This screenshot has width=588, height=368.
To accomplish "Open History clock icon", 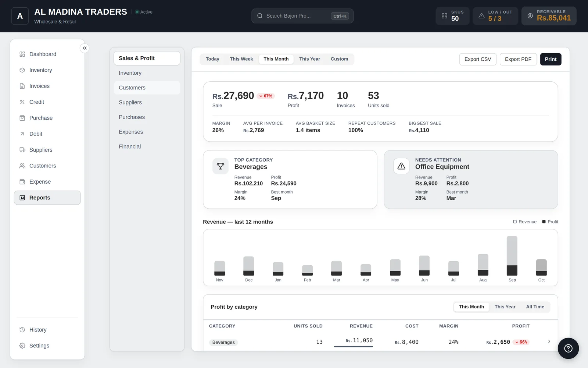I will click(x=22, y=330).
